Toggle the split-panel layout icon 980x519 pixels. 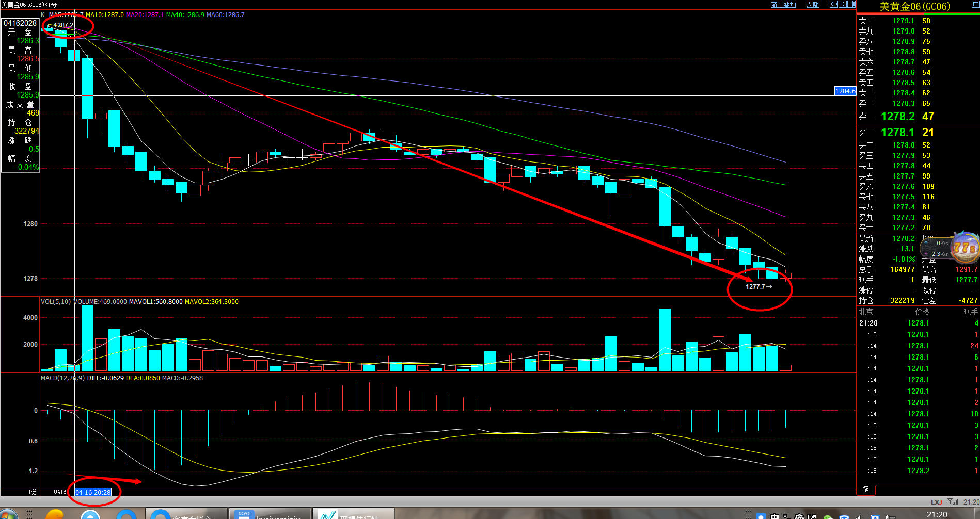point(851,4)
